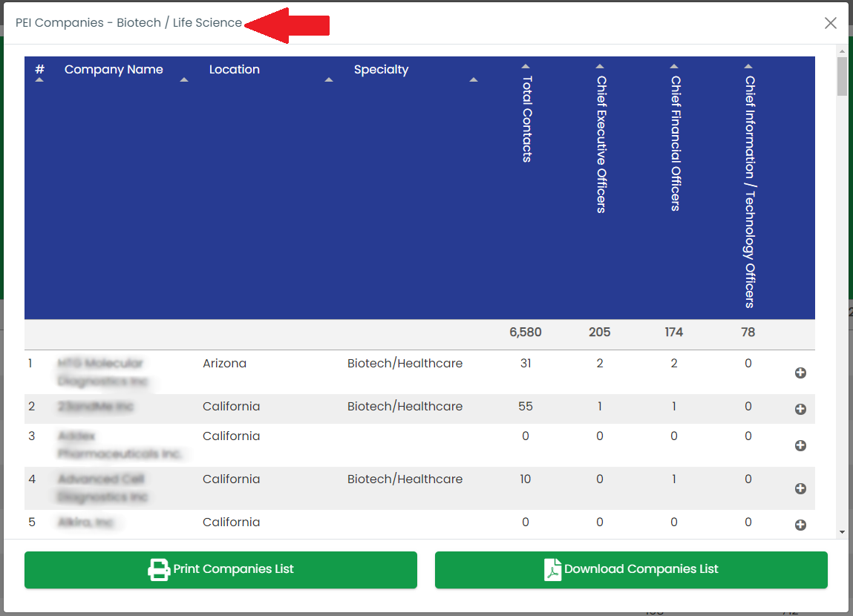The width and height of the screenshot is (853, 616).
Task: Click the 55 total contacts cell
Action: [526, 406]
